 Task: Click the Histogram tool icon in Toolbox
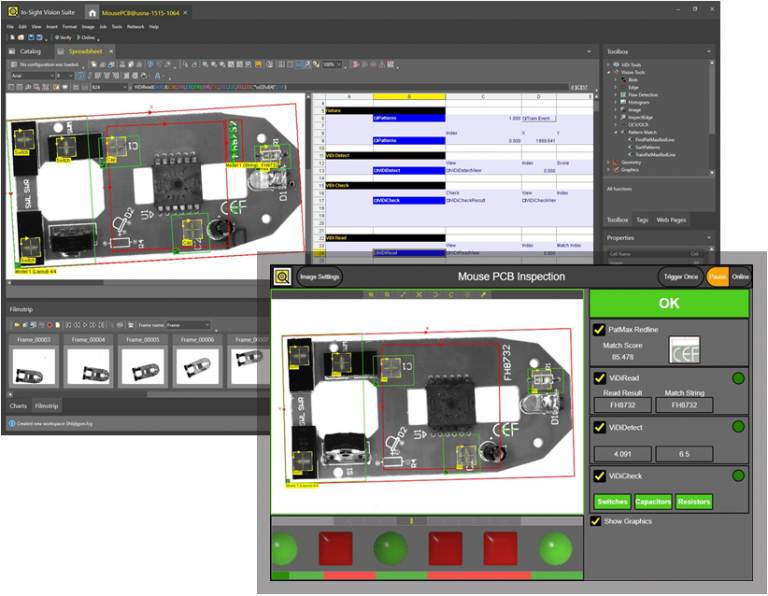[624, 102]
